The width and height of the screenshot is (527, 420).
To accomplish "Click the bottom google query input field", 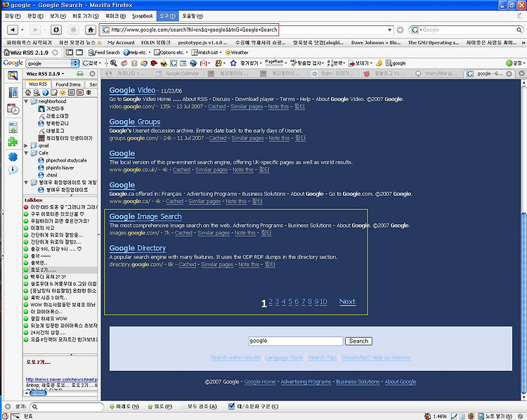I will click(x=296, y=341).
